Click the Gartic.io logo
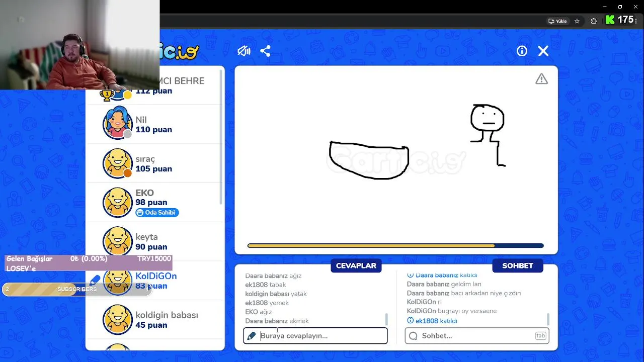Screen dimensions: 644x362 (180, 51)
